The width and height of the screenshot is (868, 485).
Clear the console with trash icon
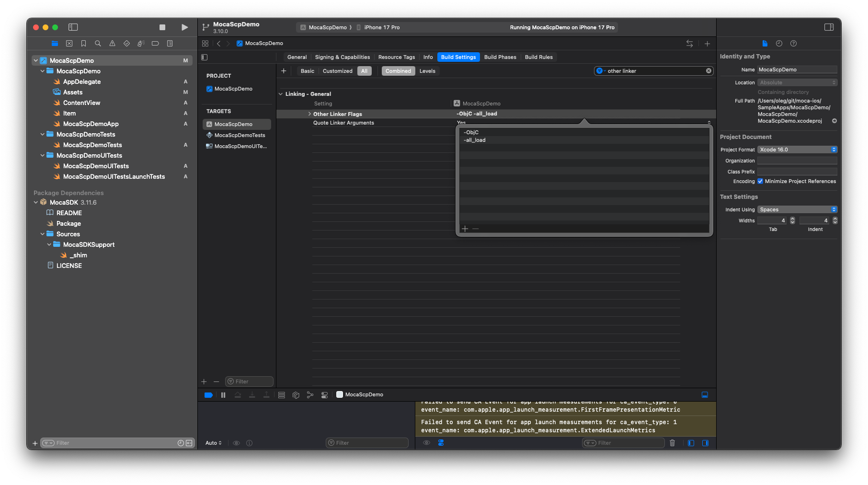coord(672,443)
